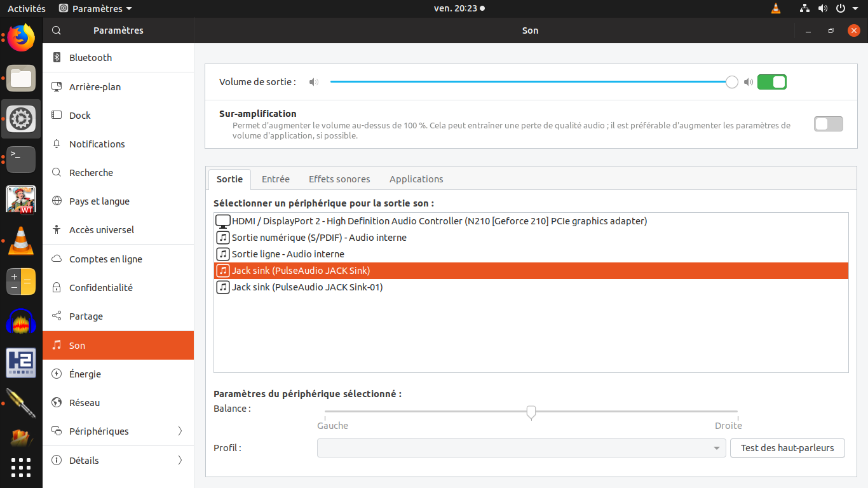Open Audacity from the dock
Viewport: 868px width, 488px height.
21,322
